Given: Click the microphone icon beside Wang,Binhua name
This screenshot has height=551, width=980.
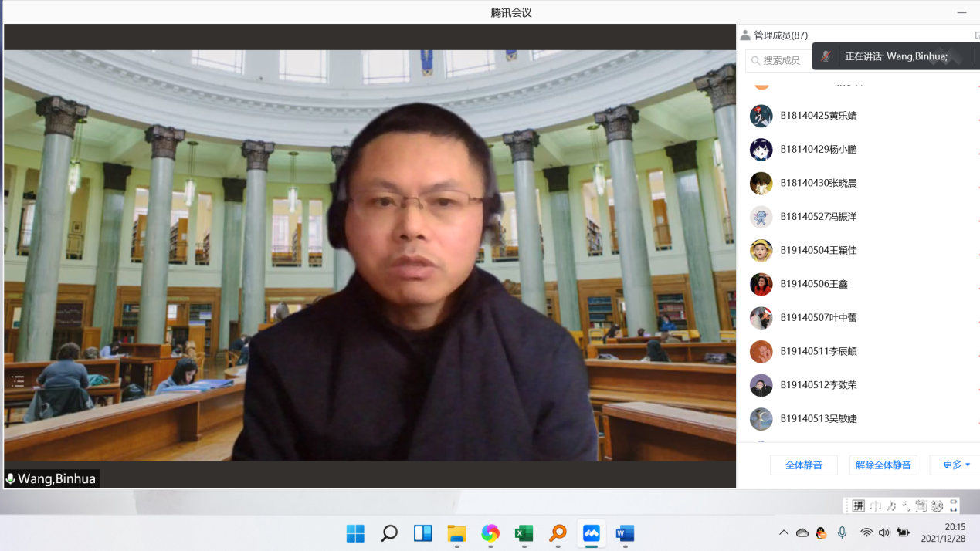Looking at the screenshot, I should coord(11,479).
